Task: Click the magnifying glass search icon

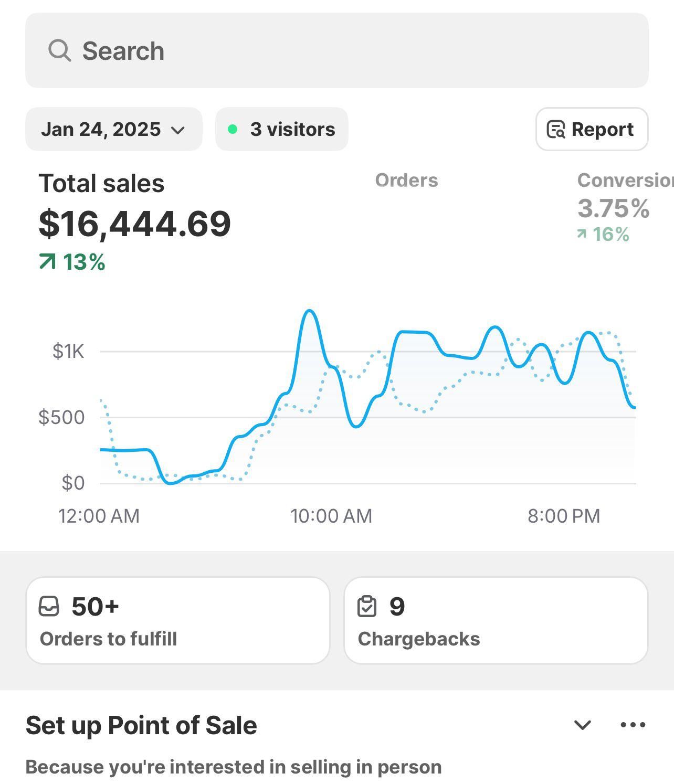Action: 59,51
